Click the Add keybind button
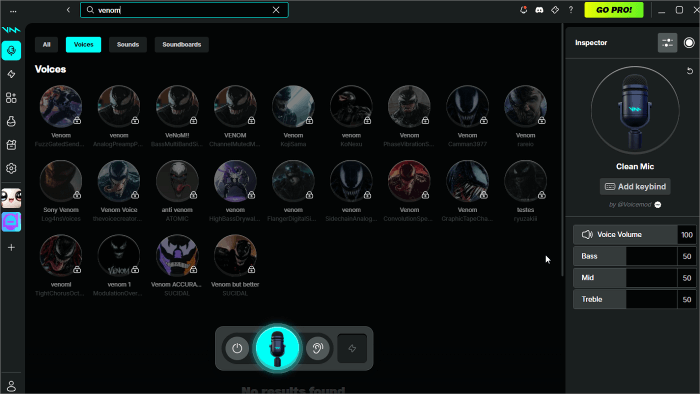Screen dimensions: 700x394 (x=635, y=187)
